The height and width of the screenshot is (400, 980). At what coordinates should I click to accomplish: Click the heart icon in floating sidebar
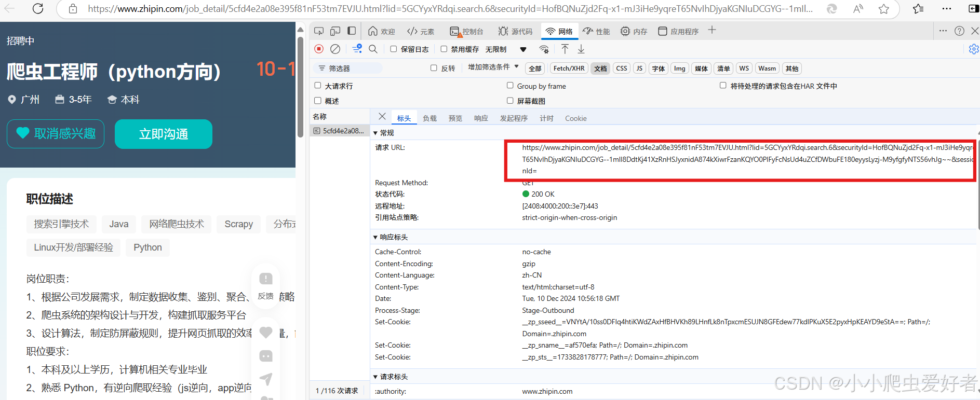point(266,332)
